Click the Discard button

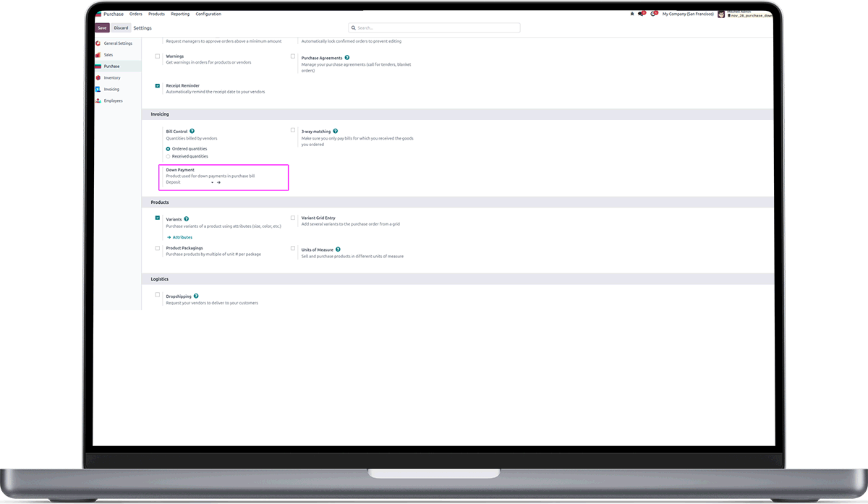[x=121, y=27]
